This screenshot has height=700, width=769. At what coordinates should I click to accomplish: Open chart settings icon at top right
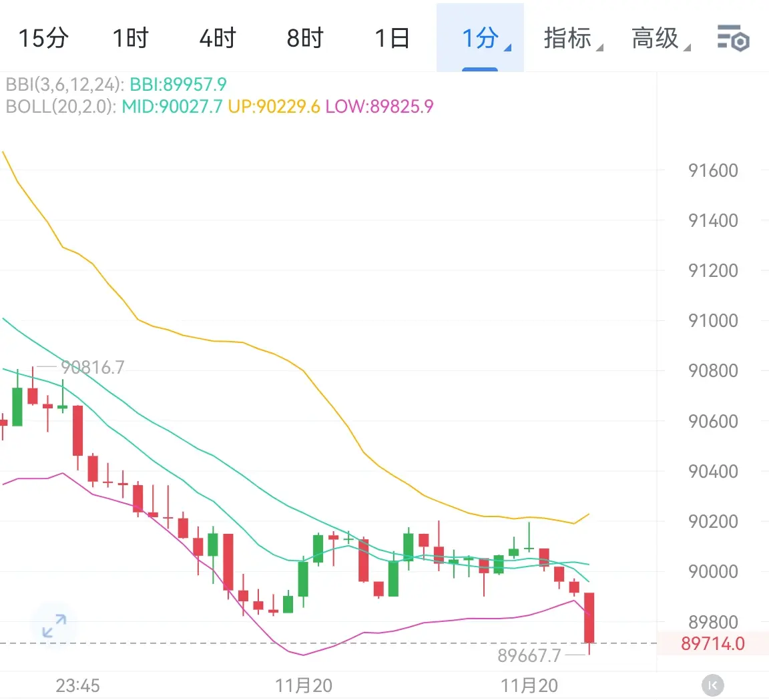tap(733, 38)
